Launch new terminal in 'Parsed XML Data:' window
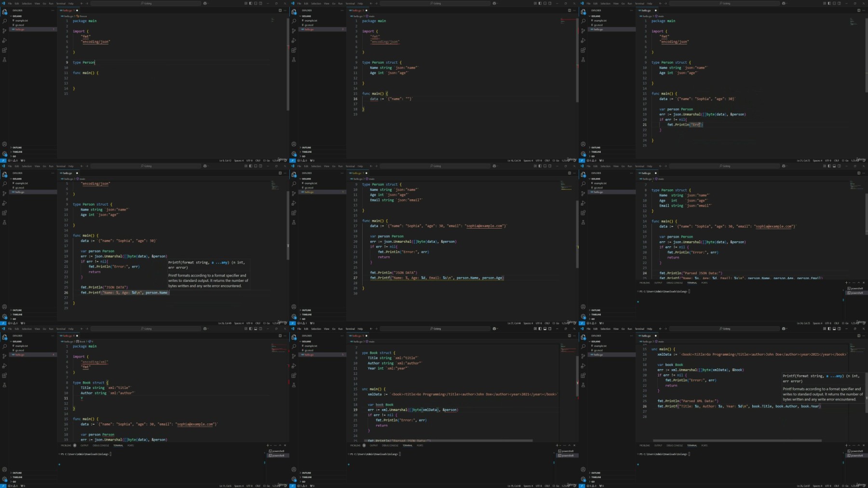 click(846, 446)
